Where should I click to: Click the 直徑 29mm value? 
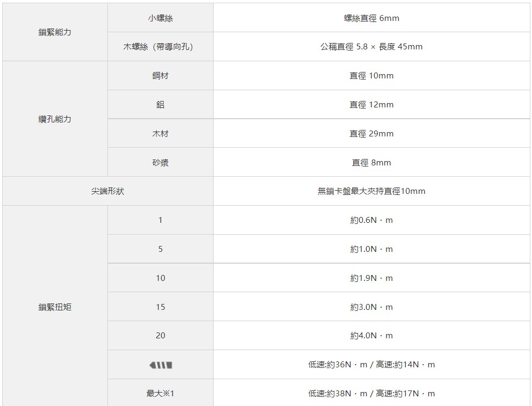click(x=371, y=134)
